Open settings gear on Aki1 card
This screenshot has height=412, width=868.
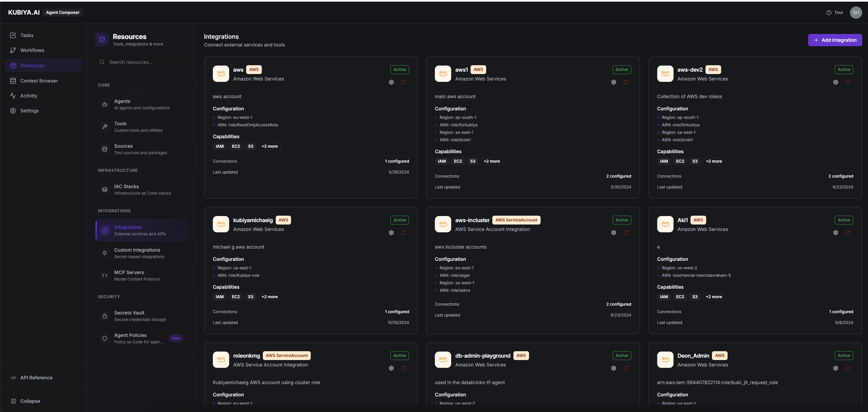click(x=836, y=233)
